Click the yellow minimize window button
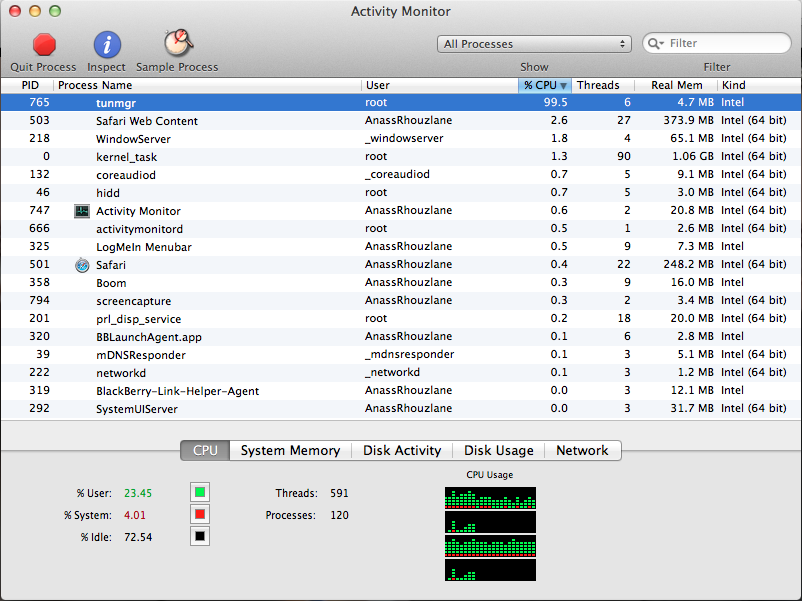This screenshot has width=802, height=601. pyautogui.click(x=35, y=11)
